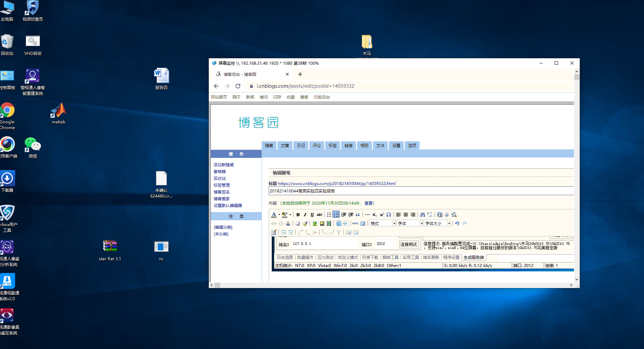Toggle bold formatting in the editor
The width and height of the screenshot is (644, 349).
298,214
